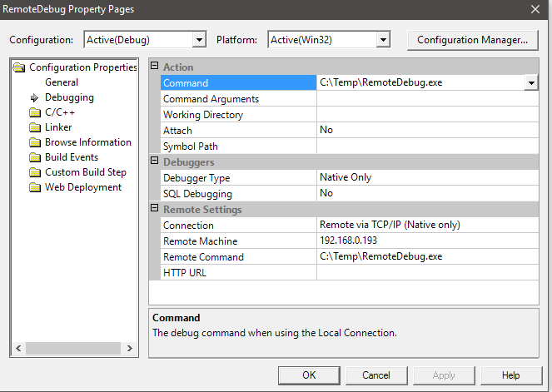Click the Custom Build Step folder icon
552x392 pixels.
[35, 172]
